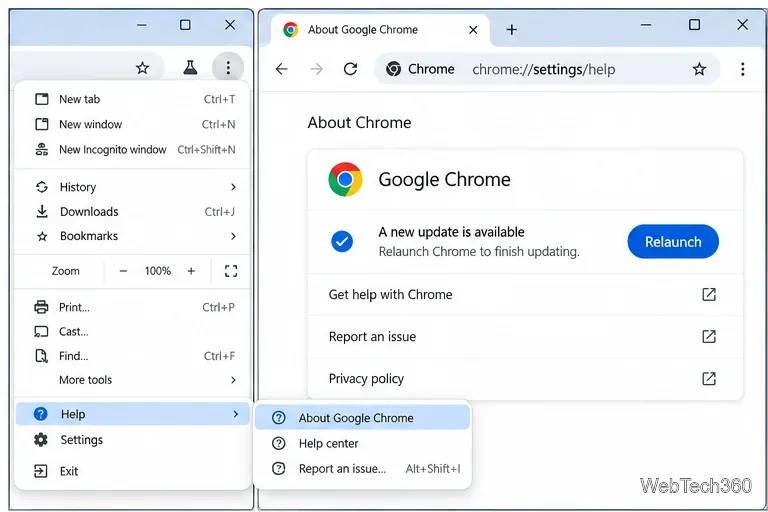Click external link icon beside Report an issue

[709, 337]
